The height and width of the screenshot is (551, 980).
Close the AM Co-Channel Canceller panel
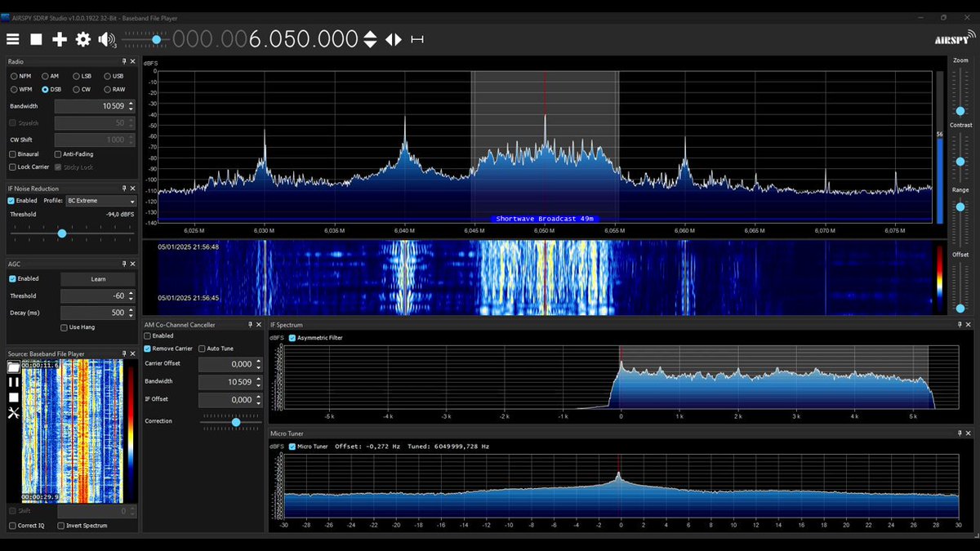261,324
